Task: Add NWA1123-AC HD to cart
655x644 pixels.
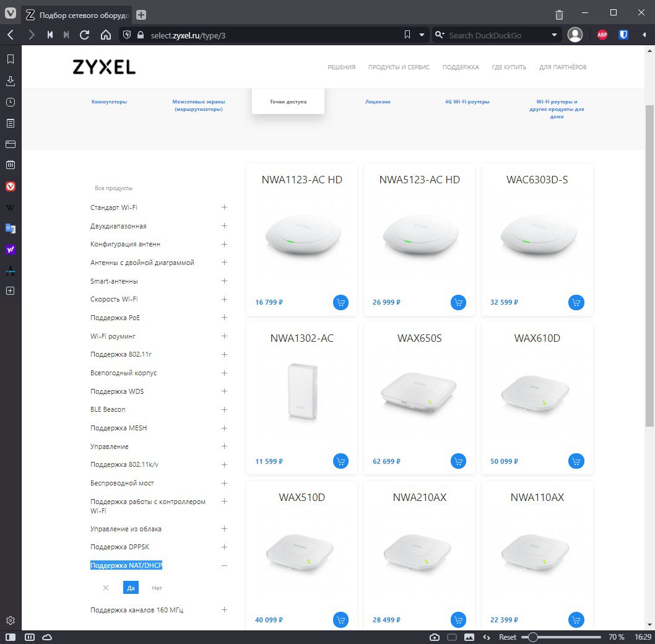Action: [x=341, y=302]
